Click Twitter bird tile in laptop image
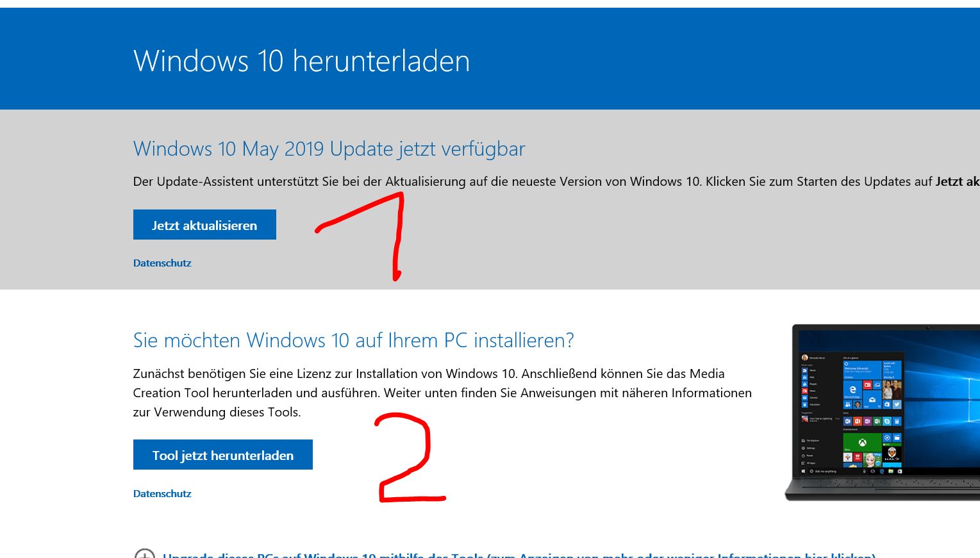This screenshot has width=980, height=558. pos(897,405)
